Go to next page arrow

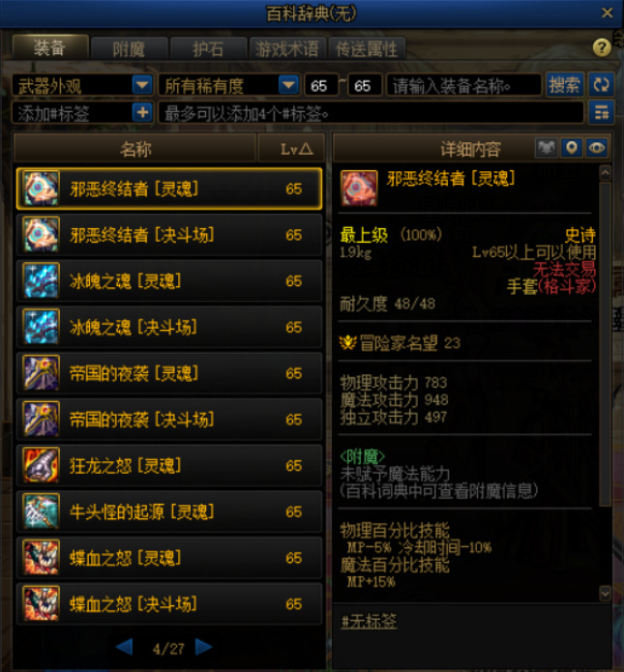pos(204,647)
